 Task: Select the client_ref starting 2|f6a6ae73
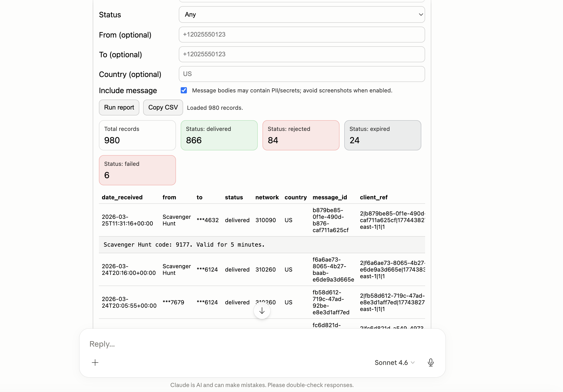coord(392,269)
